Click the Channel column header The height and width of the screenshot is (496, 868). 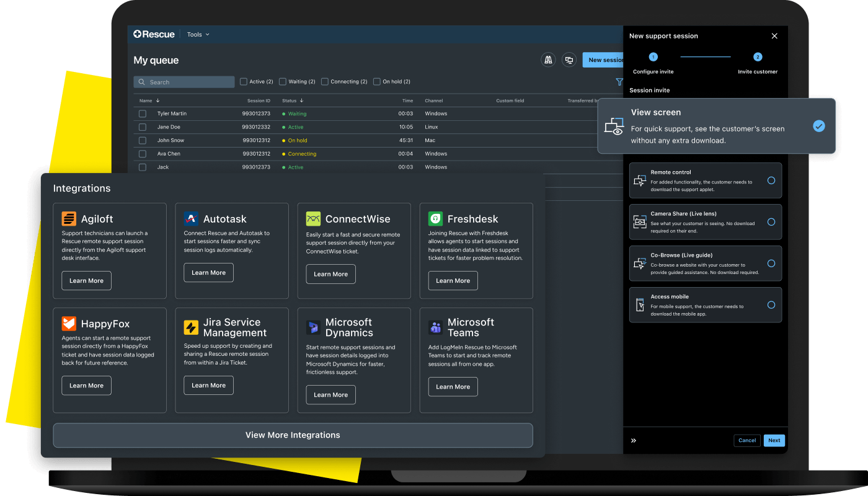click(434, 100)
